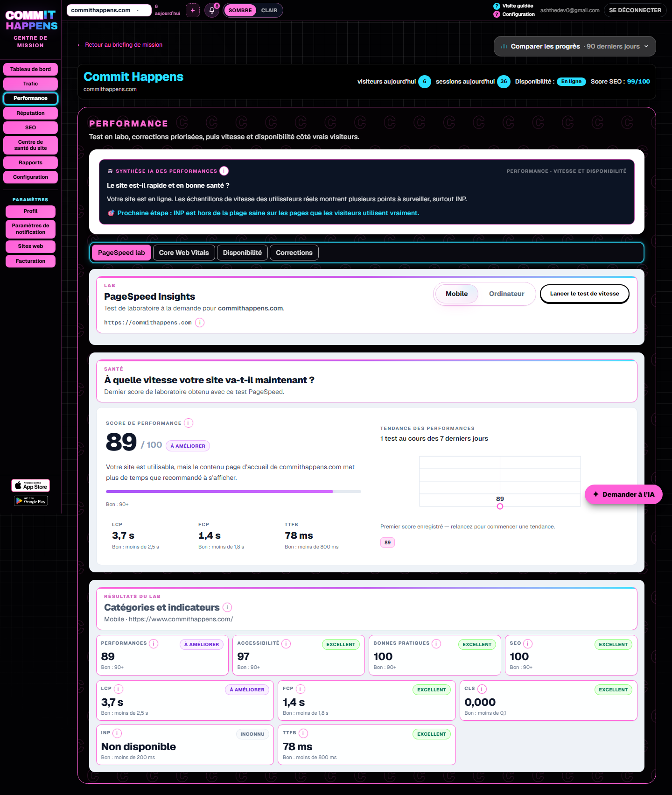Click info icon on lab FCP 1,4 s card

point(301,689)
